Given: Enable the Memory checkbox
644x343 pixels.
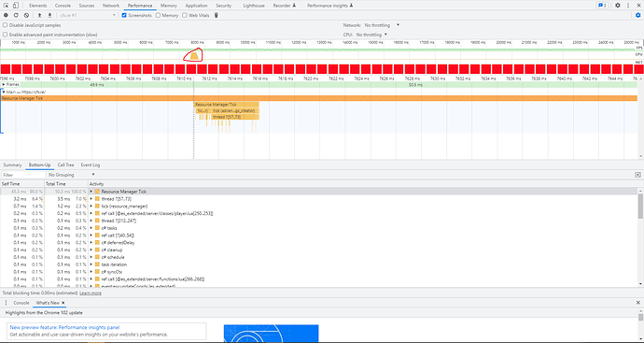Looking at the screenshot, I should [x=158, y=15].
